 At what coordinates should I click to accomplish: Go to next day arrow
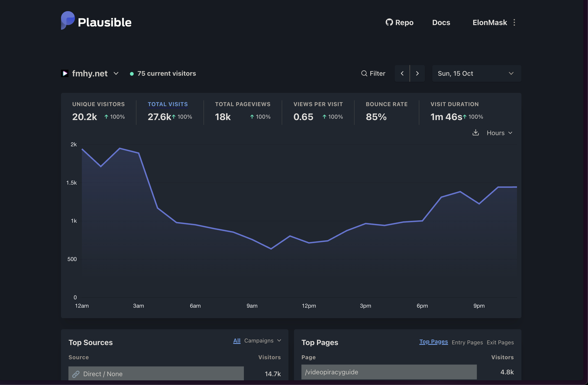[x=417, y=73]
